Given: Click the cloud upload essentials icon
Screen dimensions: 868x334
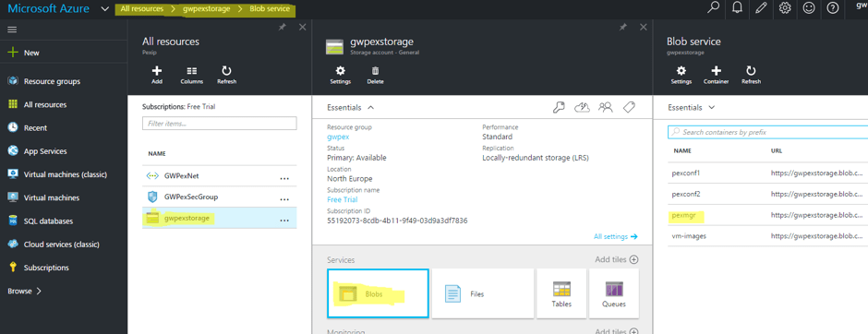Looking at the screenshot, I should point(582,107).
